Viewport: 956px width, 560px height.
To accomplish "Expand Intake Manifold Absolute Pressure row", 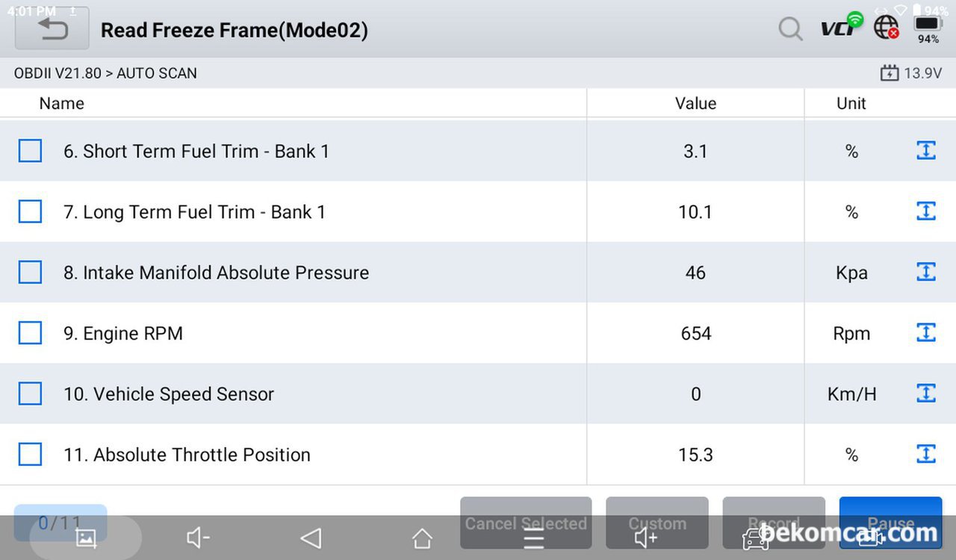I will [x=925, y=272].
